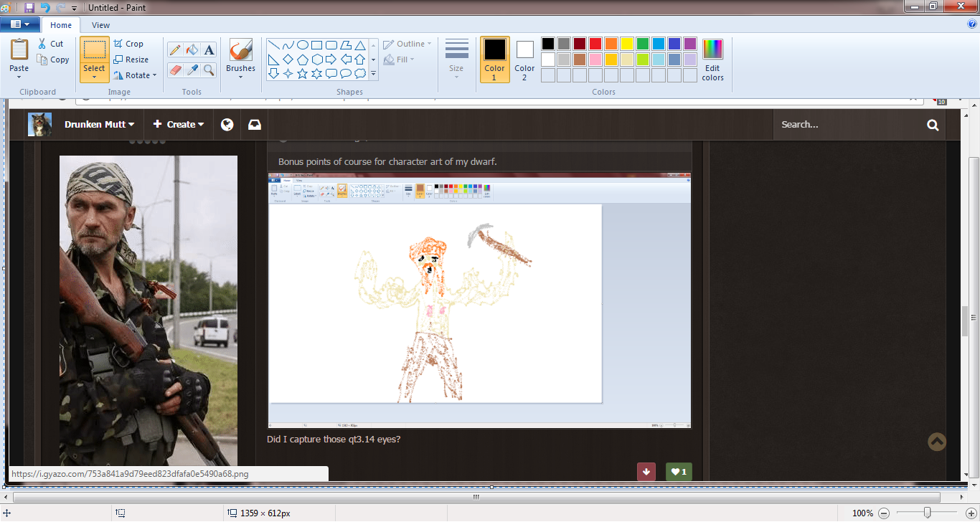980x522 pixels.
Task: Click the Copy button
Action: click(54, 60)
